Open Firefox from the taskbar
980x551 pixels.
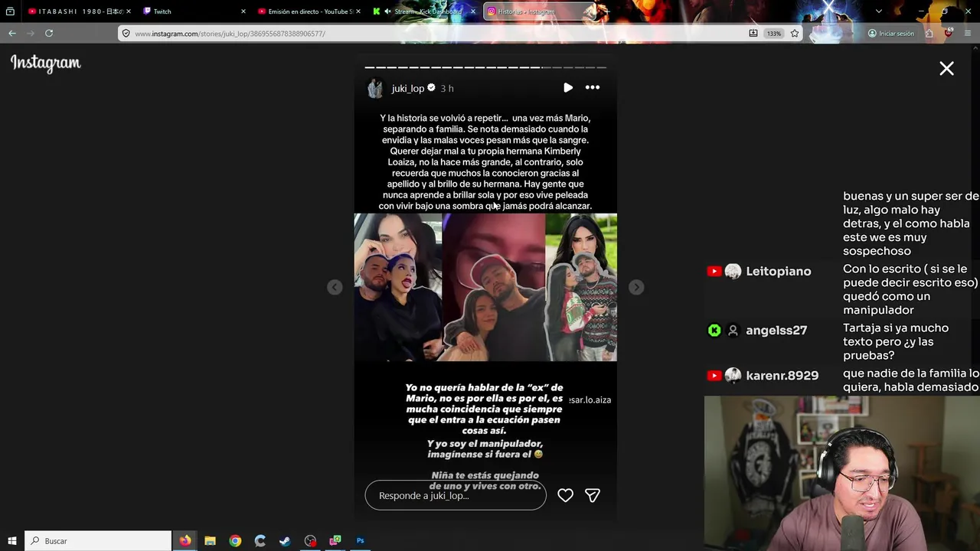coord(185,541)
